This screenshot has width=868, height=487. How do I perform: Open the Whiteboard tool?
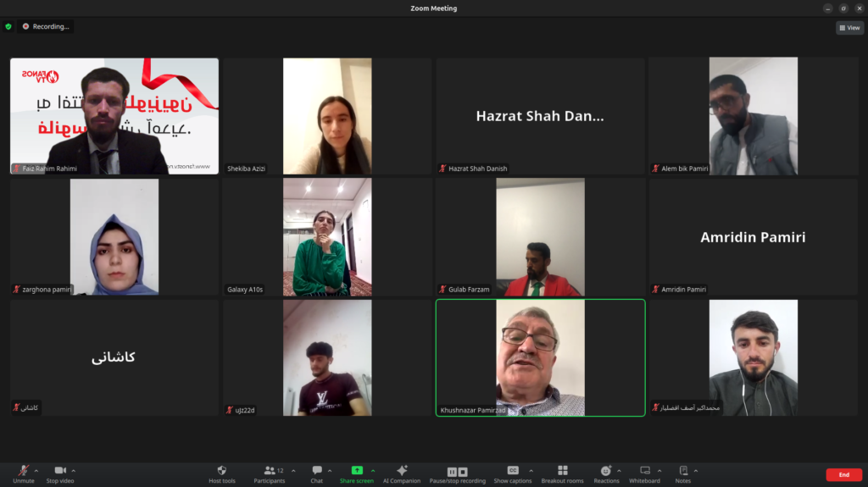click(x=645, y=470)
